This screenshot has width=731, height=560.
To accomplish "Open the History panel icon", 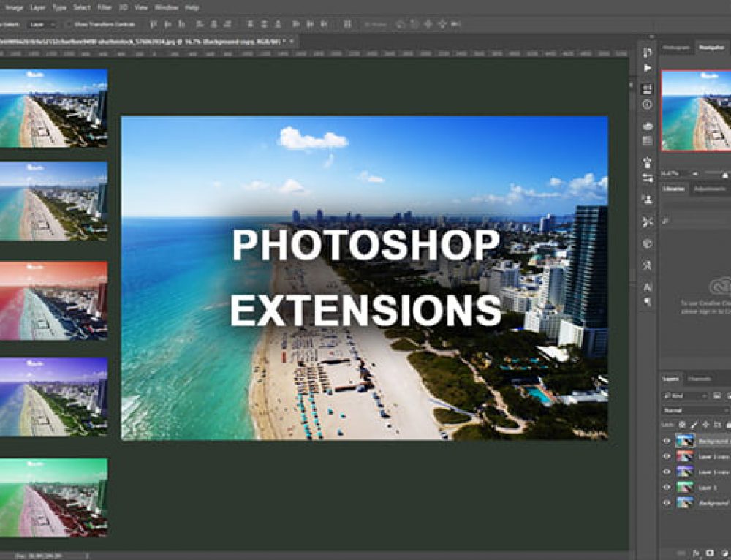I will coord(647,52).
